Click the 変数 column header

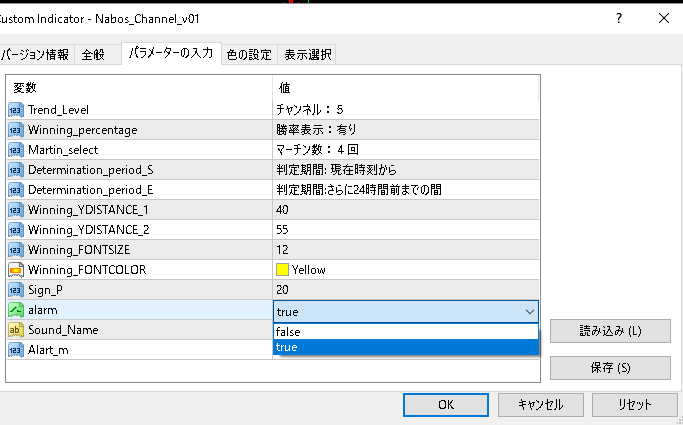(25, 88)
